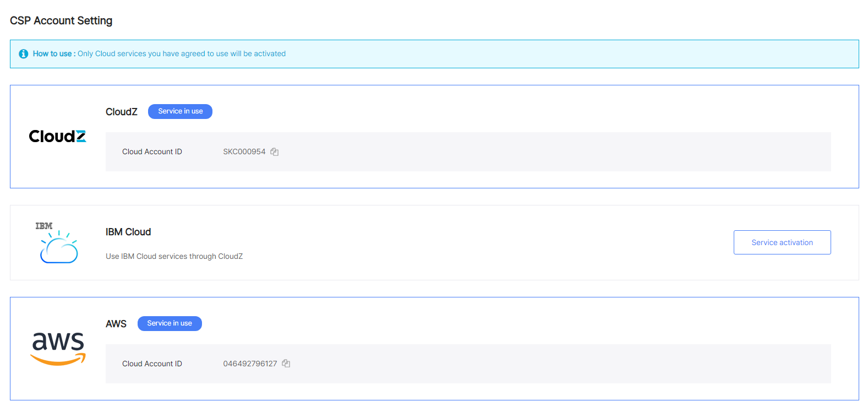Click the IBM Cloud logo
The height and width of the screenshot is (412, 868).
pyautogui.click(x=58, y=242)
